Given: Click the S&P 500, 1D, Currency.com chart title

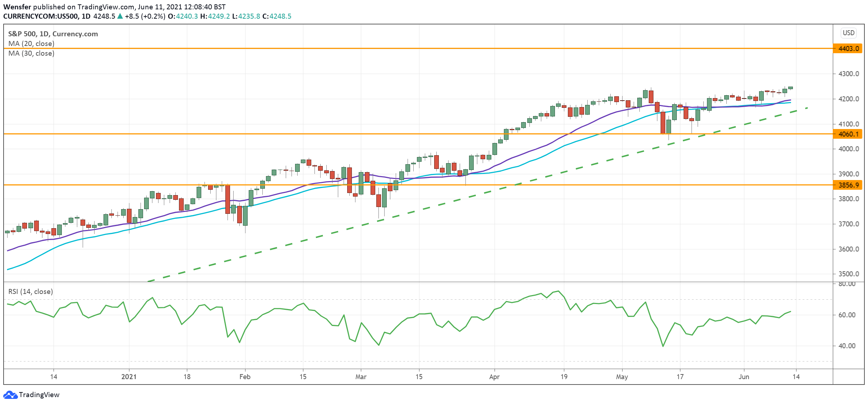Looking at the screenshot, I should 53,34.
